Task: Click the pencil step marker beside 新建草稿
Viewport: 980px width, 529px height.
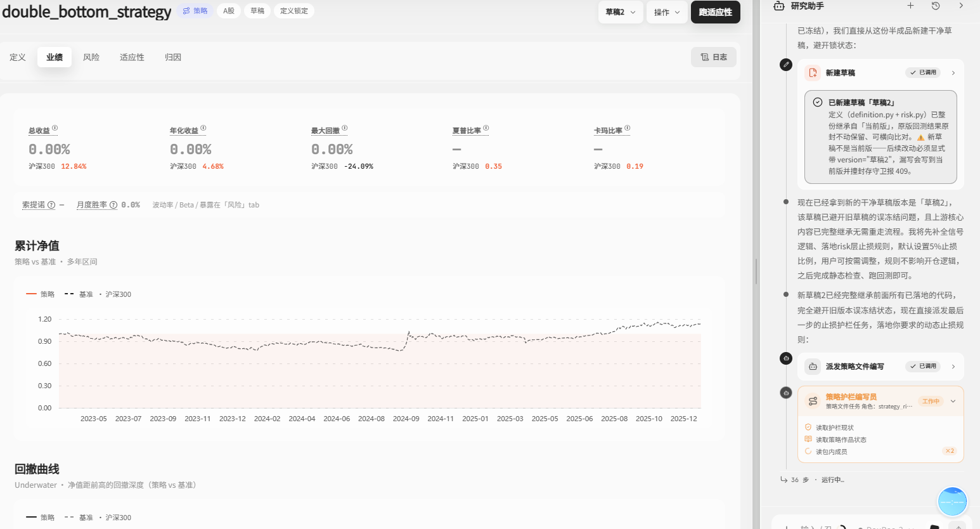Action: click(x=786, y=65)
